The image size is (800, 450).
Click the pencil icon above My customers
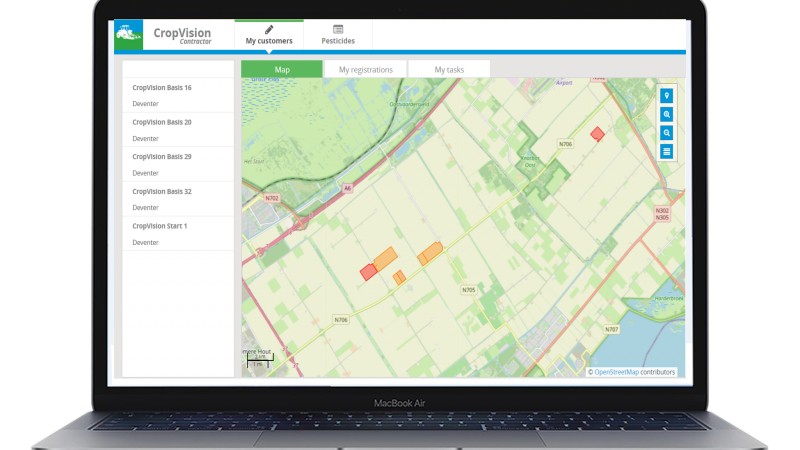point(269,30)
